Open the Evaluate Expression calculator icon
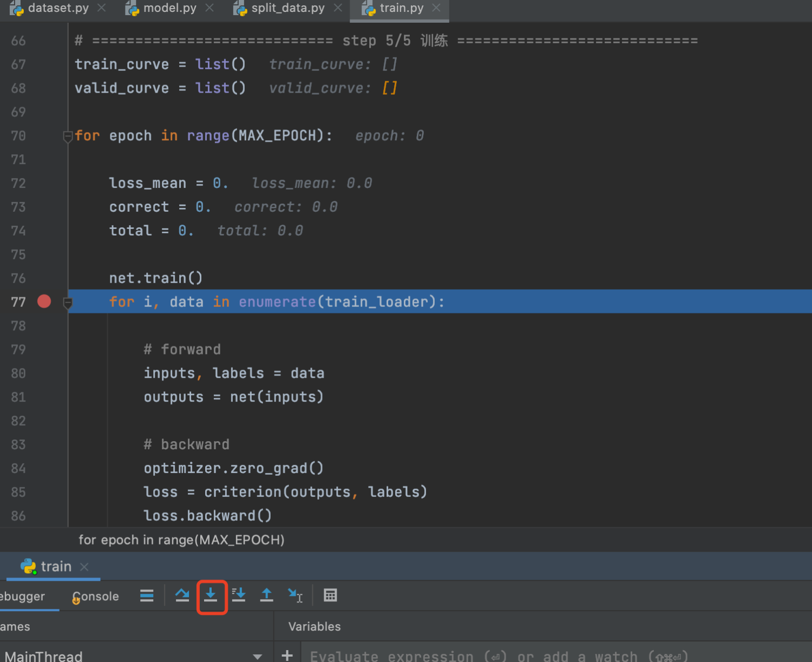Screen dimensions: 812x662 [330, 595]
